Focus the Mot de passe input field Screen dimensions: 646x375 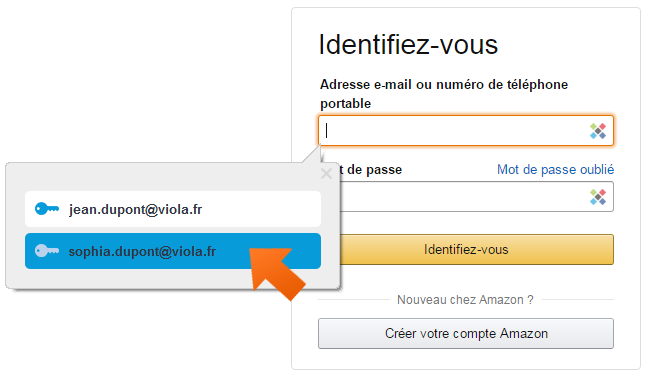coord(476,197)
